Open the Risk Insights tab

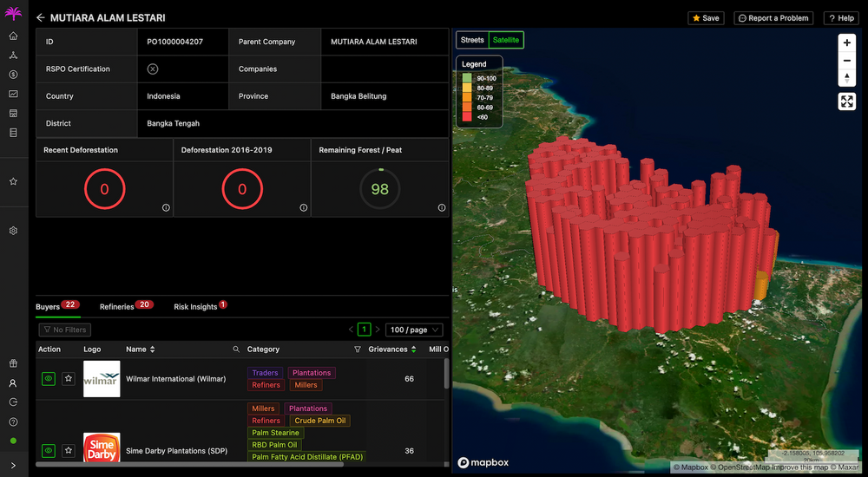195,307
